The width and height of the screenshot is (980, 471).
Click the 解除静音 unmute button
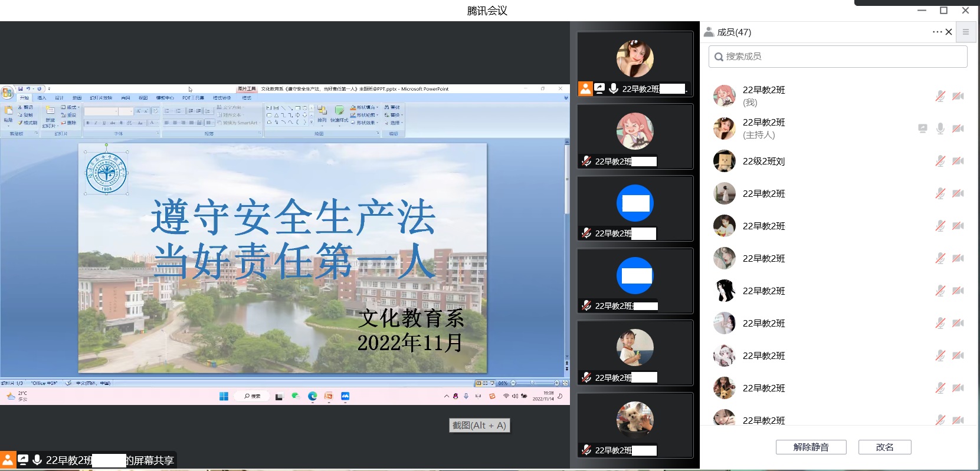point(811,447)
